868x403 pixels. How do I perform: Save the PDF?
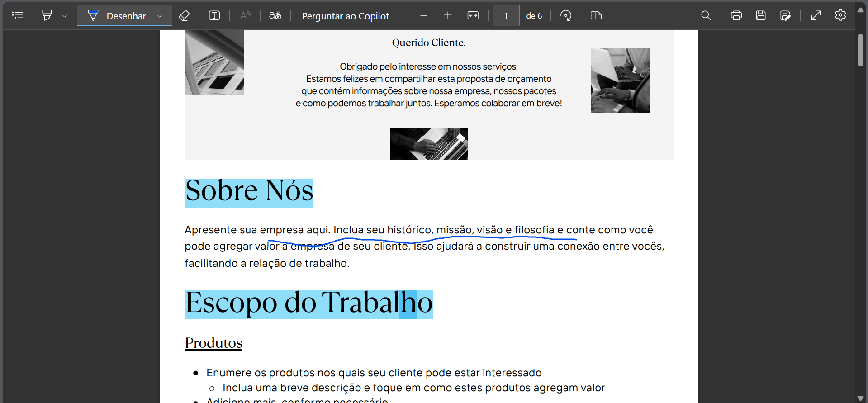761,15
